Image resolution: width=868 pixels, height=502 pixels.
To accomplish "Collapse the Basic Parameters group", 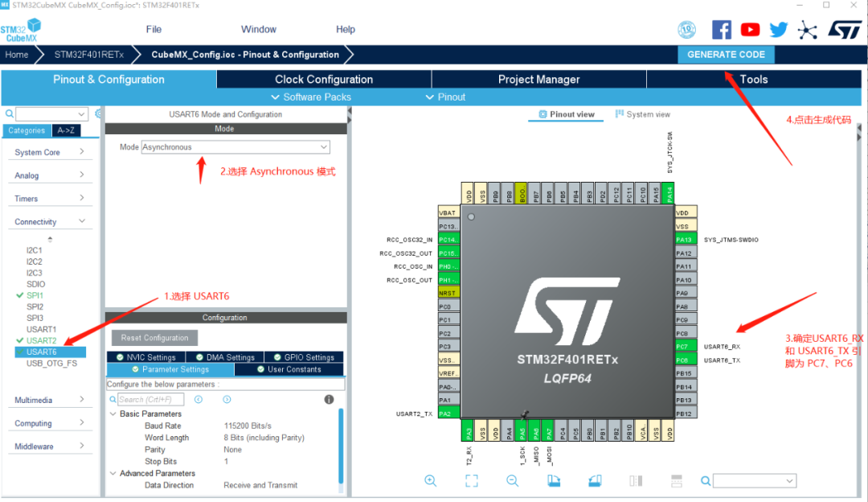I will coord(113,414).
